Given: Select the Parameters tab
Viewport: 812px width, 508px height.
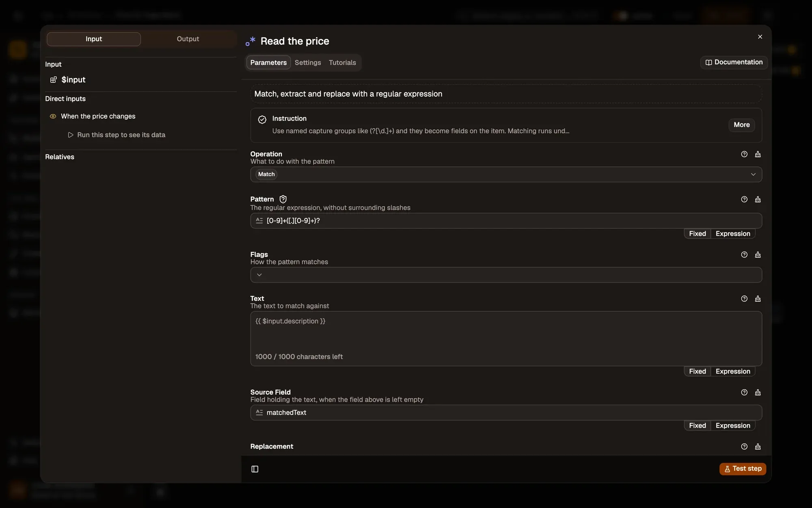Looking at the screenshot, I should (268, 63).
